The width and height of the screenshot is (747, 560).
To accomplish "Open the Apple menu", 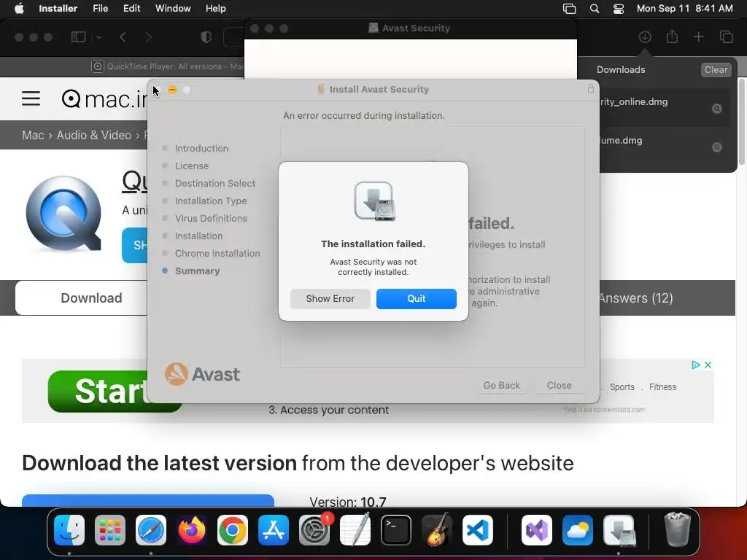I will pos(19,8).
